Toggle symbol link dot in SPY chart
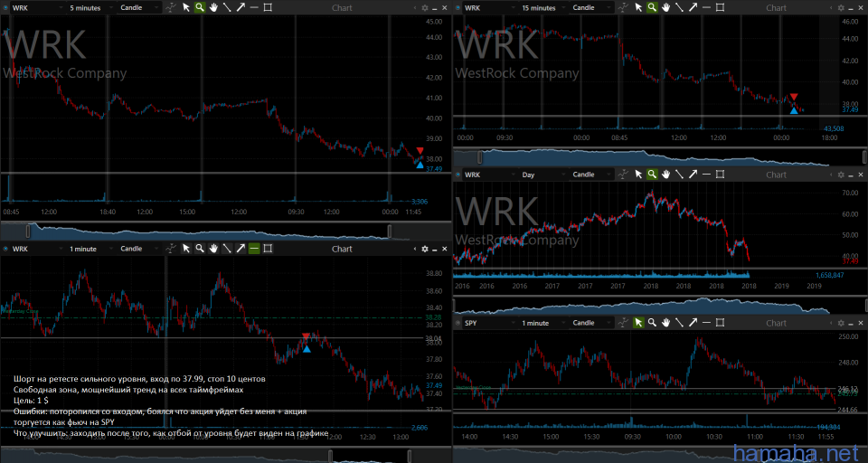 457,323
